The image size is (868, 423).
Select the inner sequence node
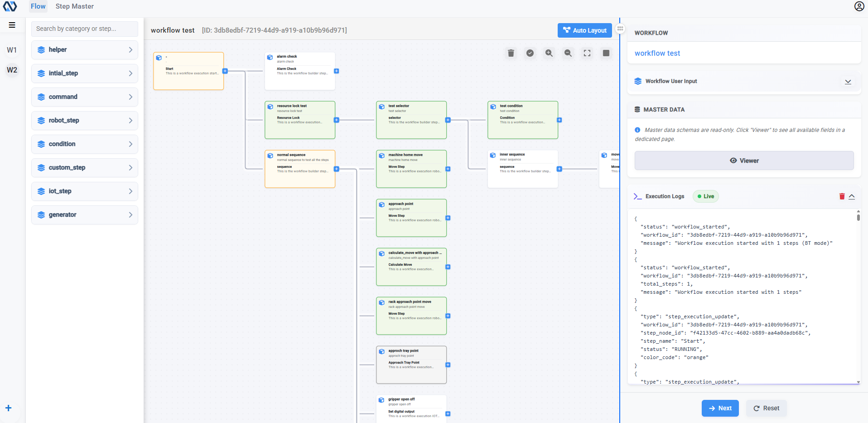point(523,169)
